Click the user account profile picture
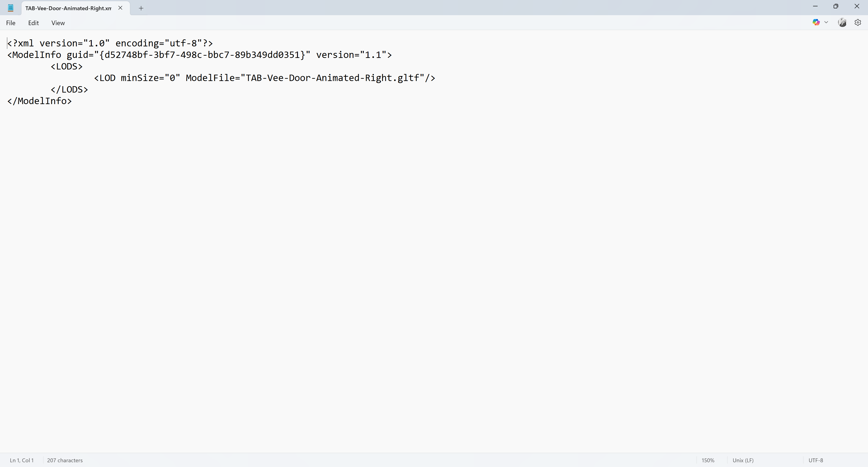This screenshot has width=868, height=467. (842, 22)
